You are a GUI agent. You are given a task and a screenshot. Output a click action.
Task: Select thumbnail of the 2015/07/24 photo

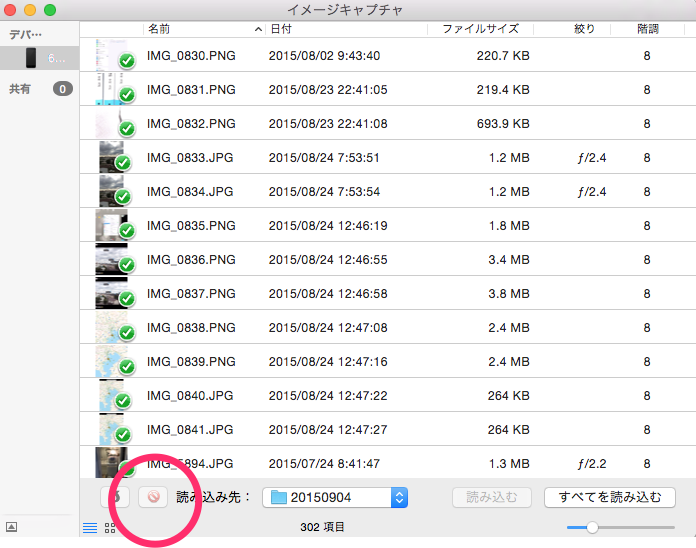112,463
